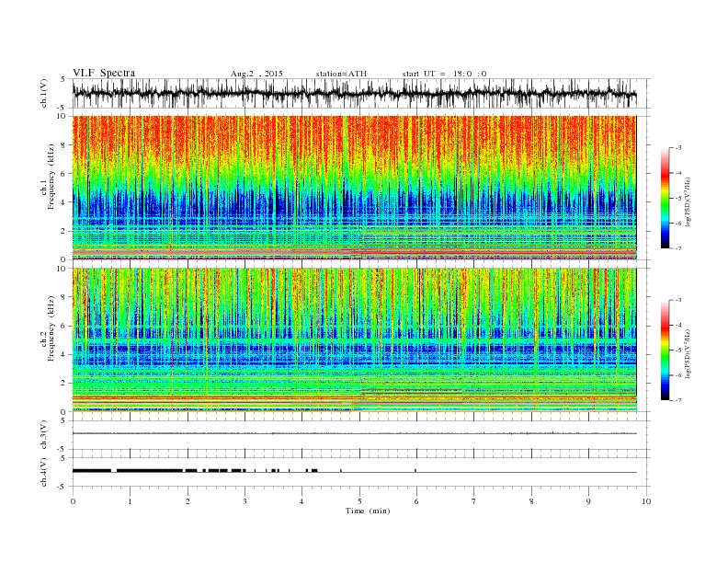Click the "station=ATH" label
The image size is (728, 563).
[341, 74]
